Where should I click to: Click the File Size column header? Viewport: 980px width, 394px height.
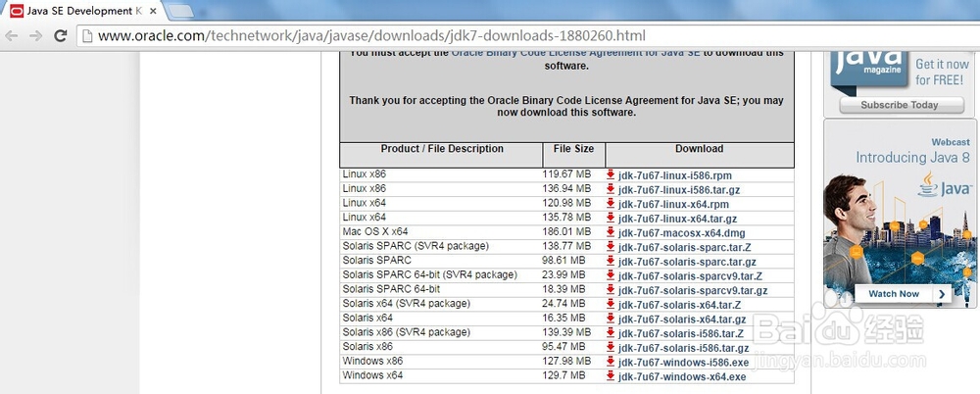point(573,155)
